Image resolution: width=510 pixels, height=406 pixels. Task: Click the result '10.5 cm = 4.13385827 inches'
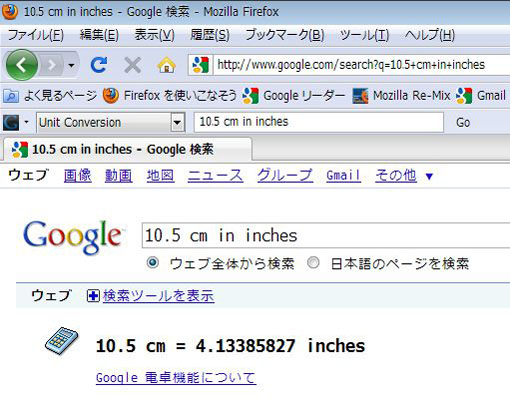click(x=230, y=346)
